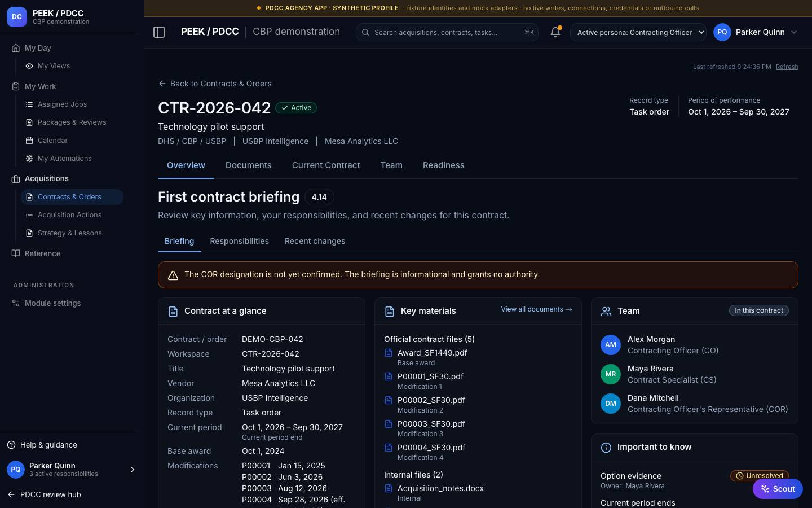
Task: Click the Key materials document icon
Action: (x=389, y=312)
